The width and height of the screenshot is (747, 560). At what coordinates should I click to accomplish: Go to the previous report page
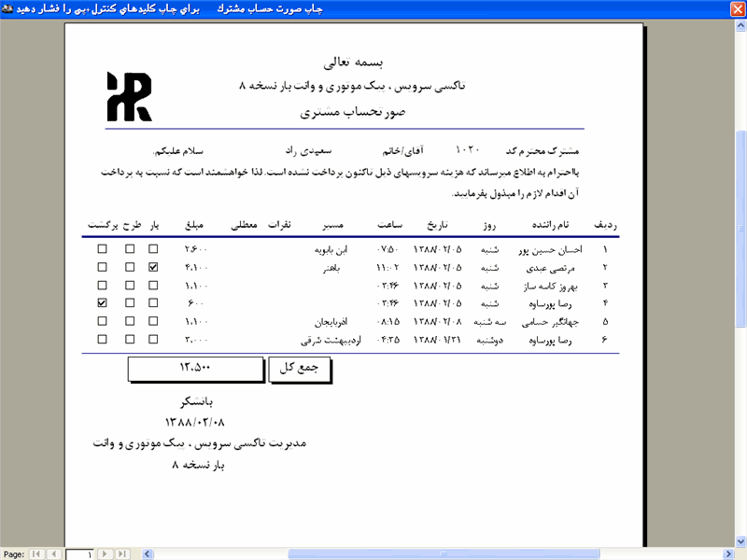54,553
